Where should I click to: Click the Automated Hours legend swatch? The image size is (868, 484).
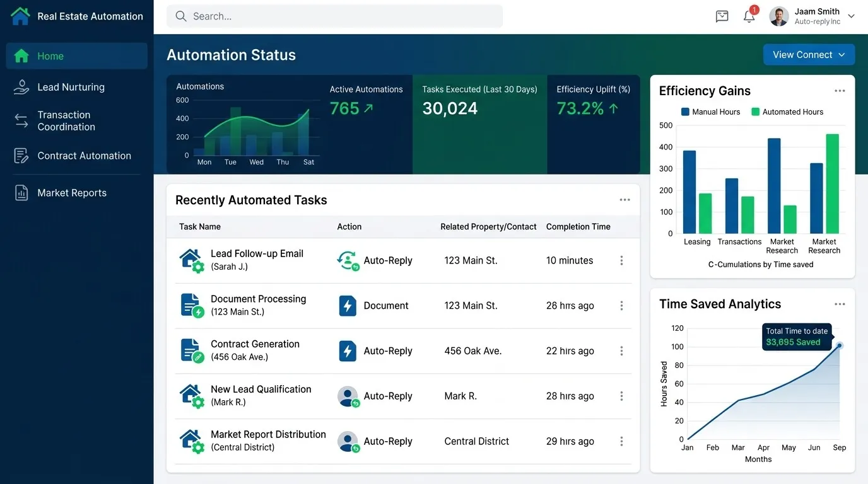click(755, 112)
